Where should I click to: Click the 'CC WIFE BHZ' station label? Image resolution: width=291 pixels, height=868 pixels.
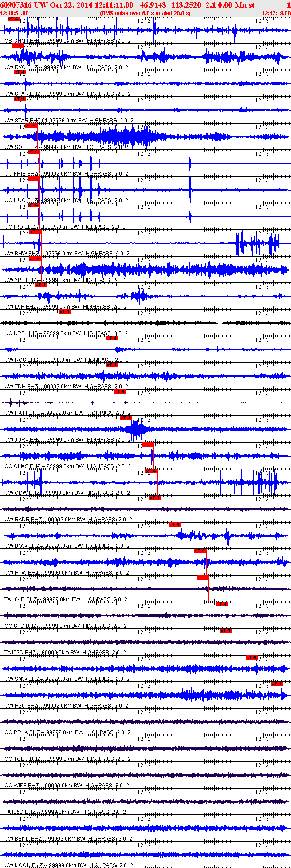coord(22,786)
